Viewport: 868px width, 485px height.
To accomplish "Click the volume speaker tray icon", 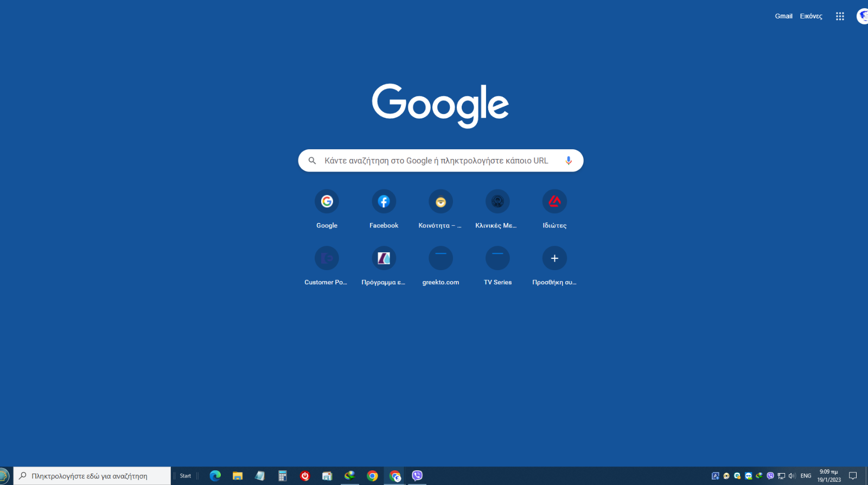I will coord(792,476).
